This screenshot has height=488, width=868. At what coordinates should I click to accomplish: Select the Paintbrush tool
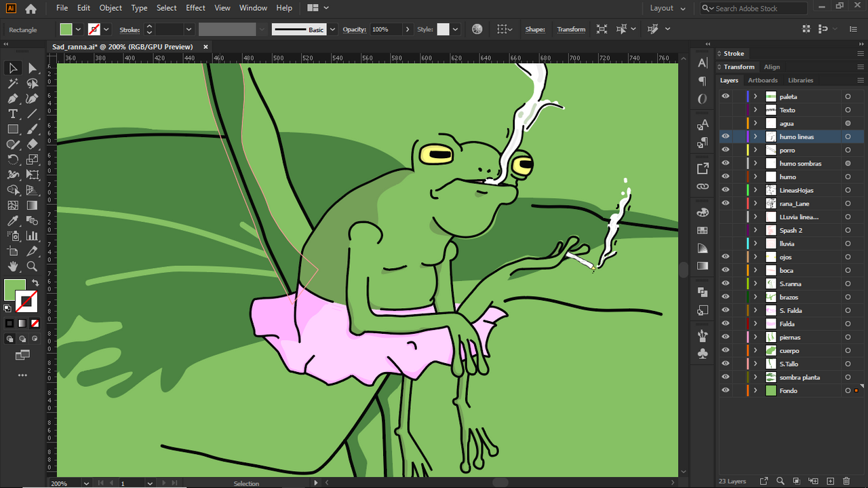[x=32, y=129]
